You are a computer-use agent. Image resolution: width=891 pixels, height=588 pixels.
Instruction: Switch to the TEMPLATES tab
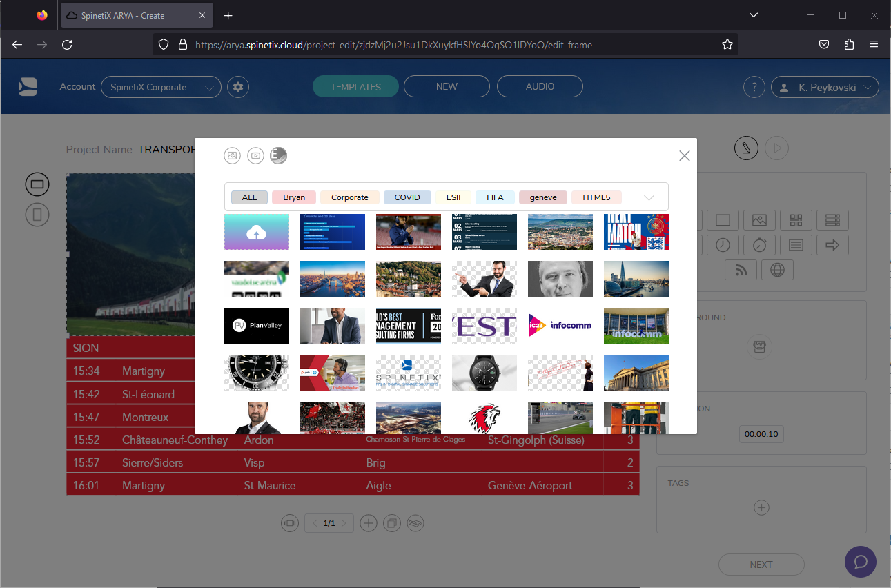355,86
